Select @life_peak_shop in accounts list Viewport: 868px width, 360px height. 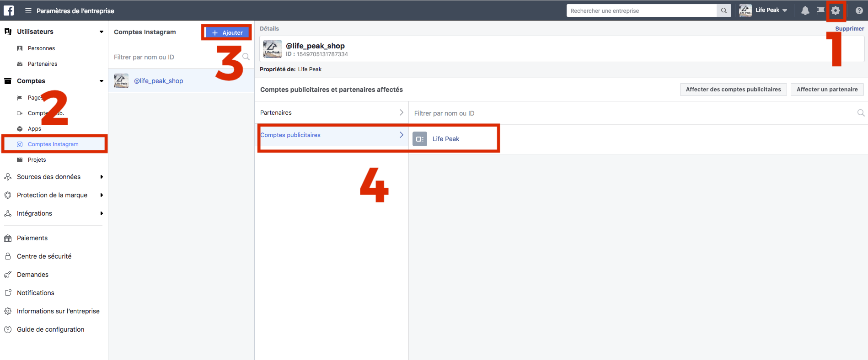181,81
